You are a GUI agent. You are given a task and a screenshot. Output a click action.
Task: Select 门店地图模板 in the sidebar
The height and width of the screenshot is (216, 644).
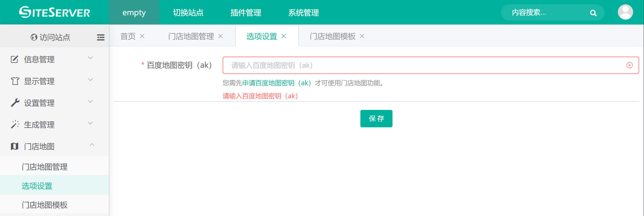[x=45, y=205]
